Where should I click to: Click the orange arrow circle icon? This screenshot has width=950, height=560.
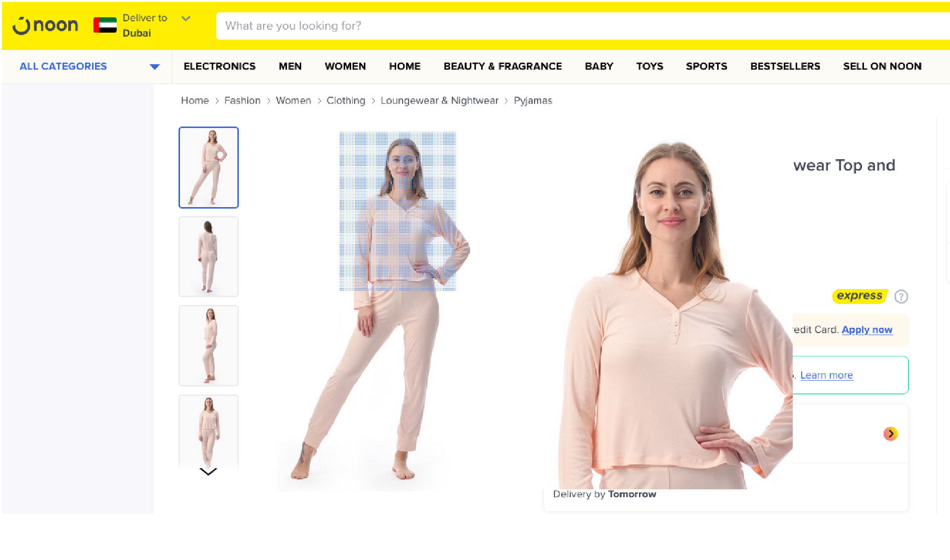[891, 433]
